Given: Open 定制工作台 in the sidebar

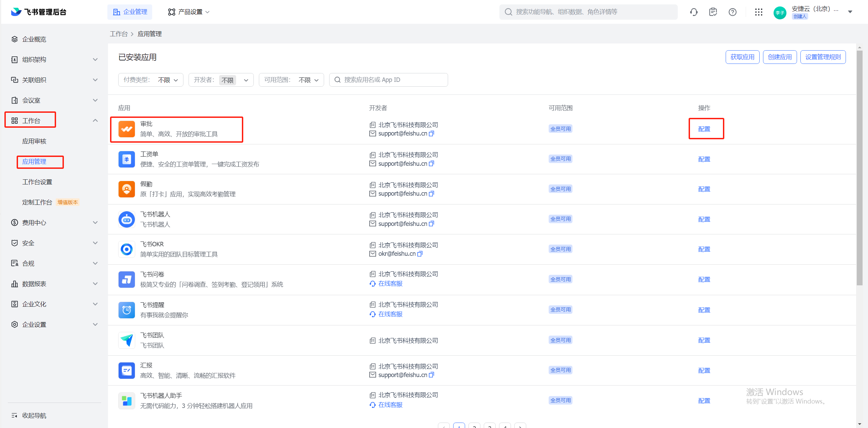Looking at the screenshot, I should (37, 202).
